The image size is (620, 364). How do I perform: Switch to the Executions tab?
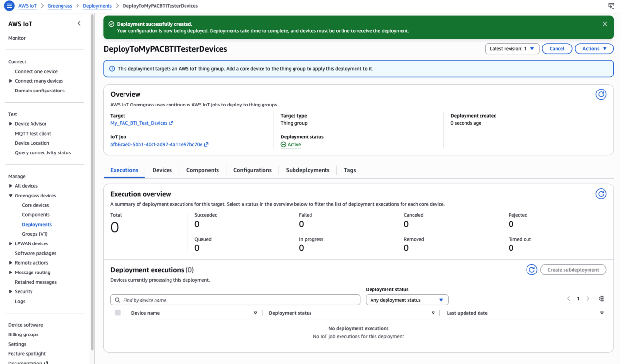tap(124, 170)
